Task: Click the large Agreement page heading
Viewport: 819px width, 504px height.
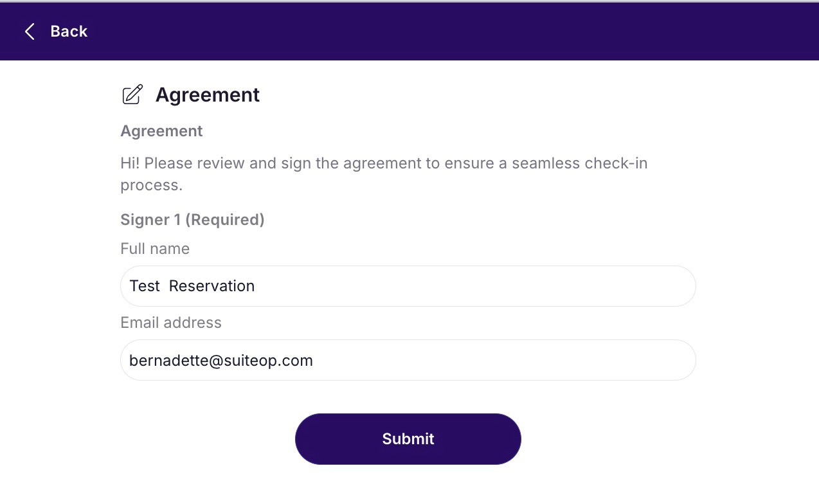Action: [x=208, y=94]
